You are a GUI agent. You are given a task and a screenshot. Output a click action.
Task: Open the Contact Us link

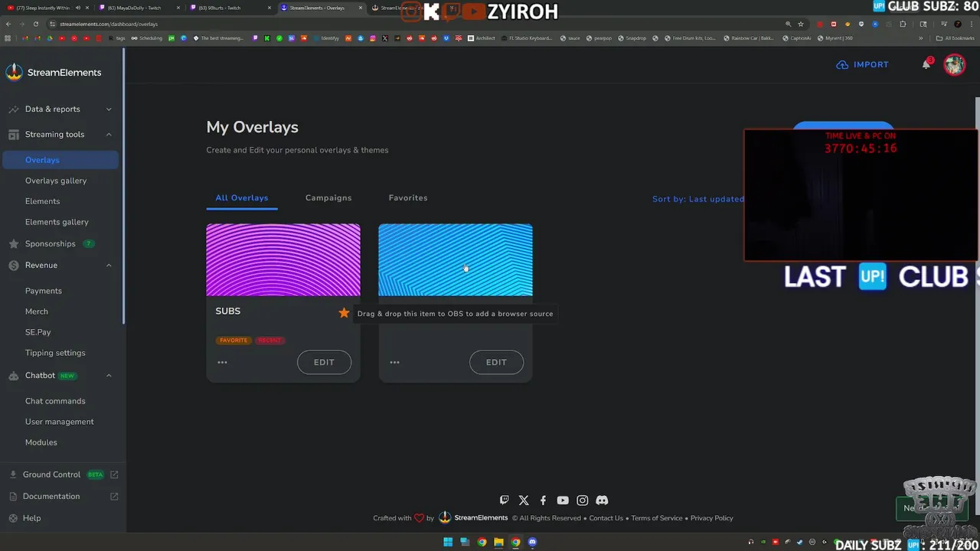point(606,518)
